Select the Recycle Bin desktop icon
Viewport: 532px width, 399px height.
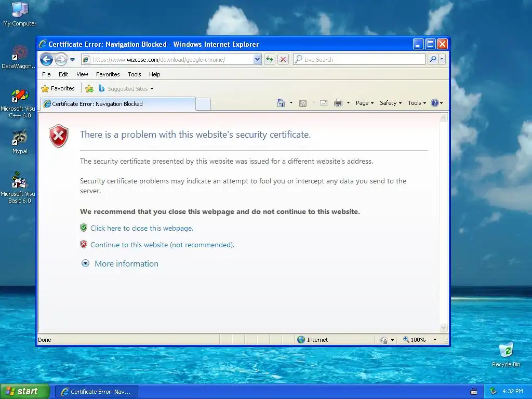pos(506,355)
